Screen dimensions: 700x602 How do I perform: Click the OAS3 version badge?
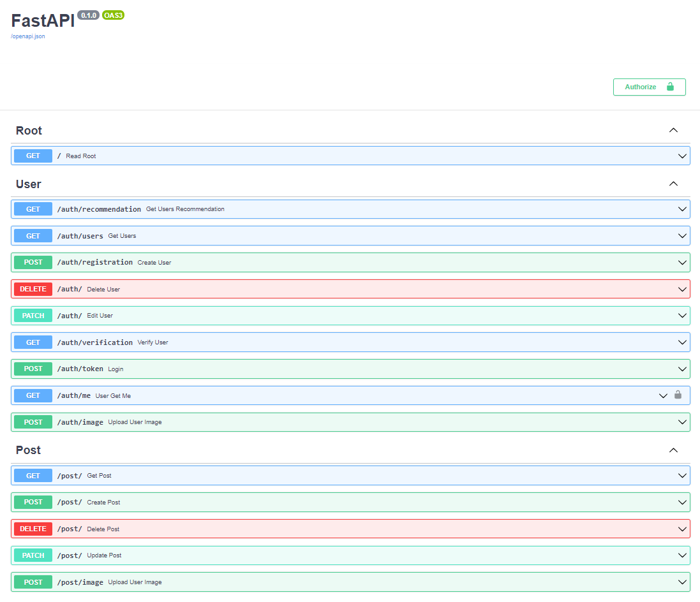click(113, 15)
